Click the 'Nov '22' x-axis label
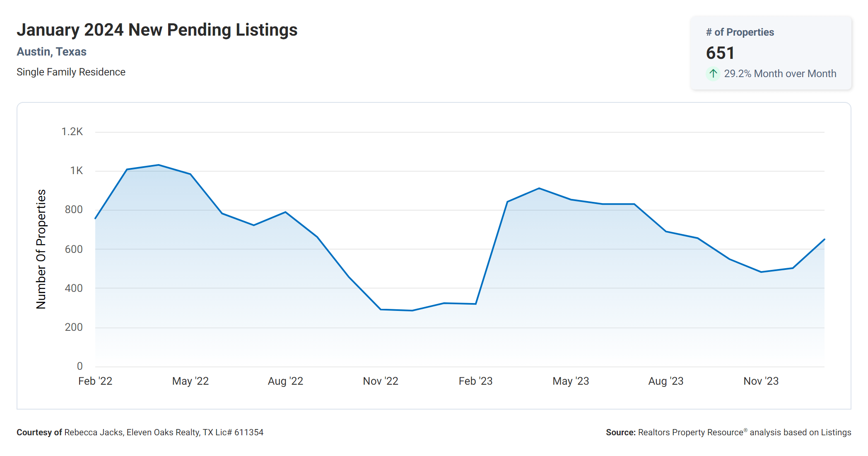868x456 pixels. pyautogui.click(x=380, y=381)
